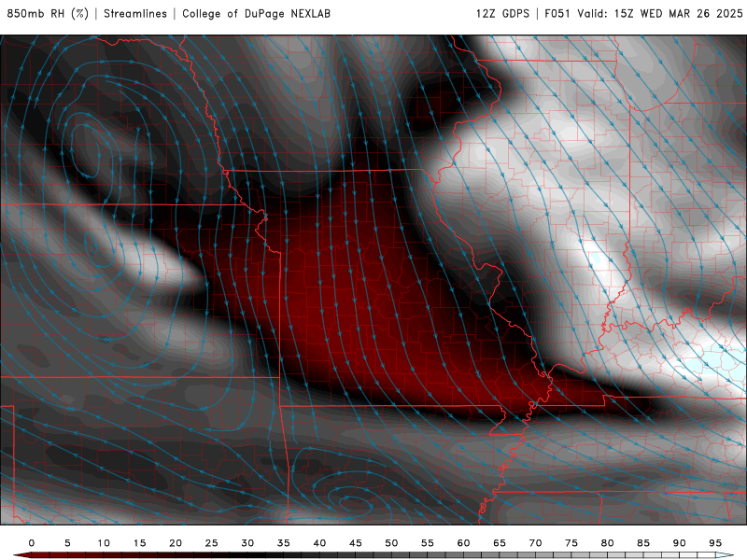747x560 pixels.
Task: Click "Valid: 15Z WED MAR 26 2025" text
Action: 660,13
